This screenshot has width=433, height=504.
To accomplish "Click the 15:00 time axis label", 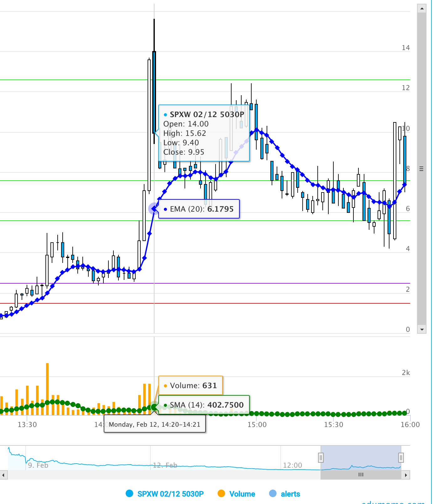I will pyautogui.click(x=257, y=424).
